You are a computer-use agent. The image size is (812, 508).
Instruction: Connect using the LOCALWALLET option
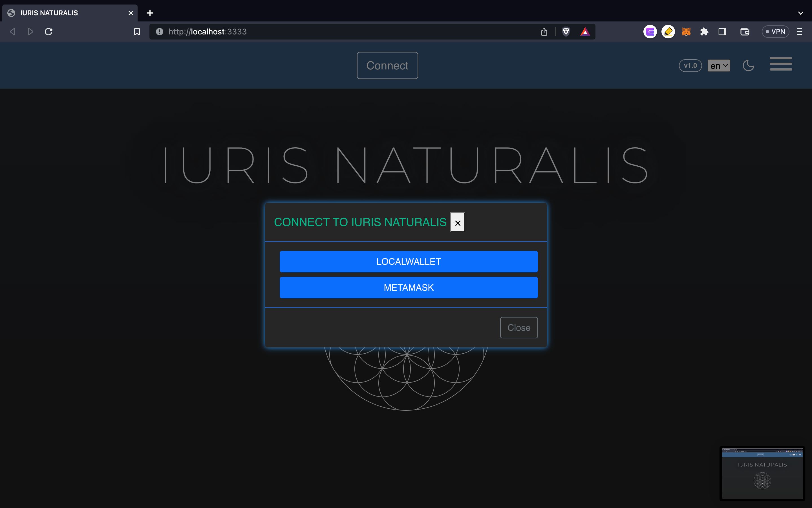point(408,261)
